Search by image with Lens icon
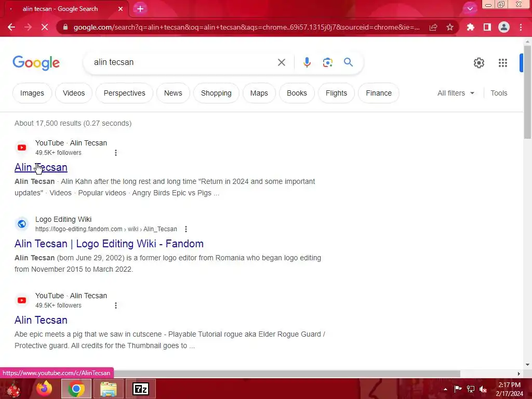Image resolution: width=532 pixels, height=399 pixels. [327, 62]
